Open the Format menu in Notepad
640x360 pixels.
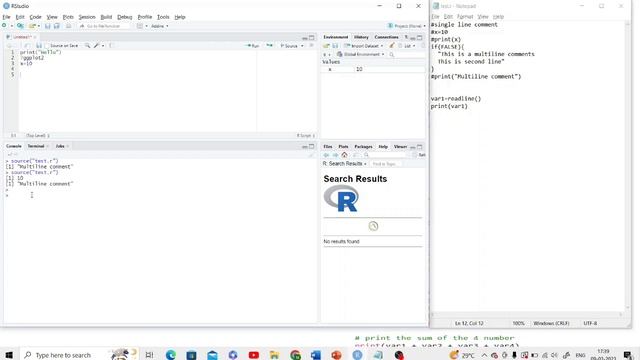(465, 16)
